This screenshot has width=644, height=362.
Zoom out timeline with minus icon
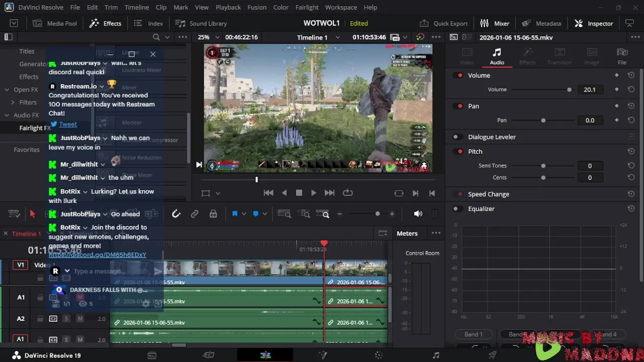pyautogui.click(x=340, y=214)
